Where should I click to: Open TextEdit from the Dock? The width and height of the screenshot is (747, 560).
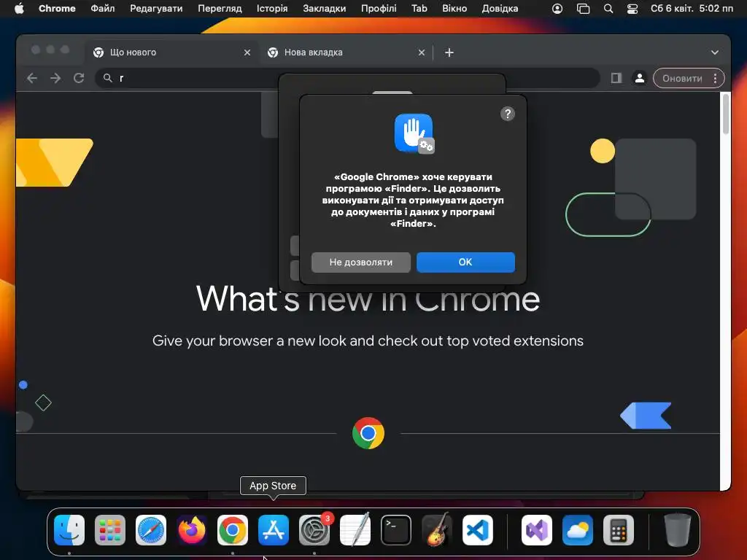point(355,530)
